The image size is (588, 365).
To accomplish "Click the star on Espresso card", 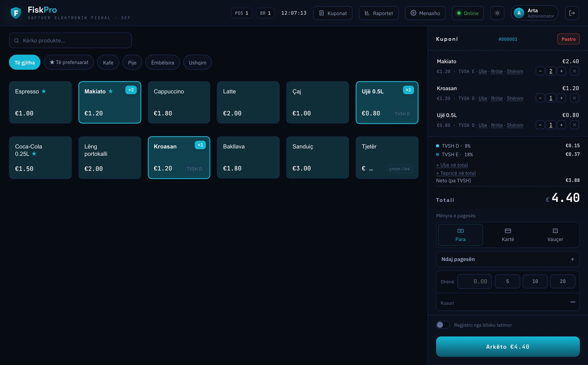I will coord(44,91).
